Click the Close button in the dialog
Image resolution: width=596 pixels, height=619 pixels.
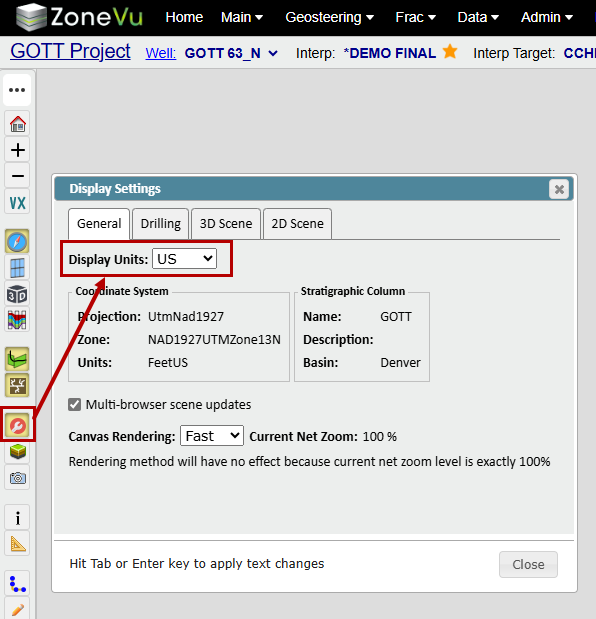coord(528,565)
